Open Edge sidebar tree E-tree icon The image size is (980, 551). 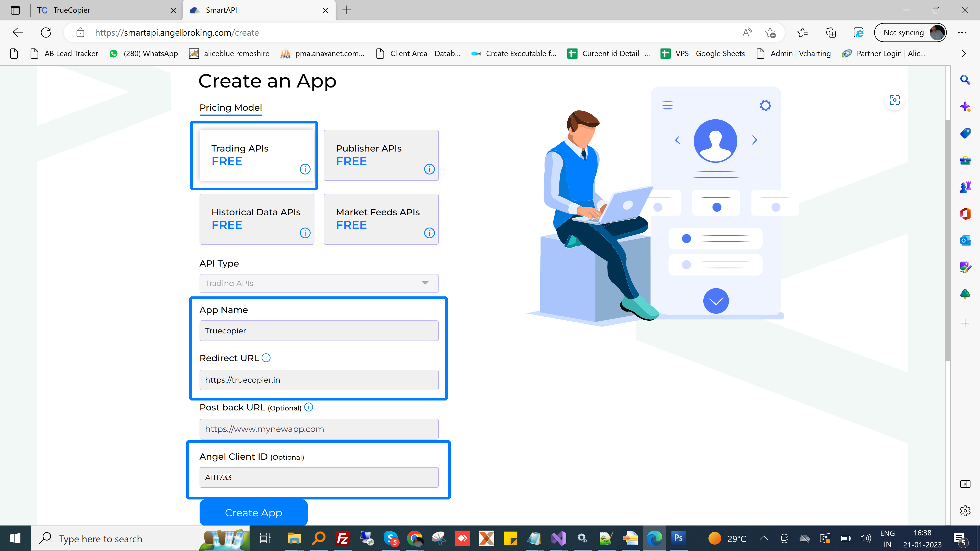(965, 294)
